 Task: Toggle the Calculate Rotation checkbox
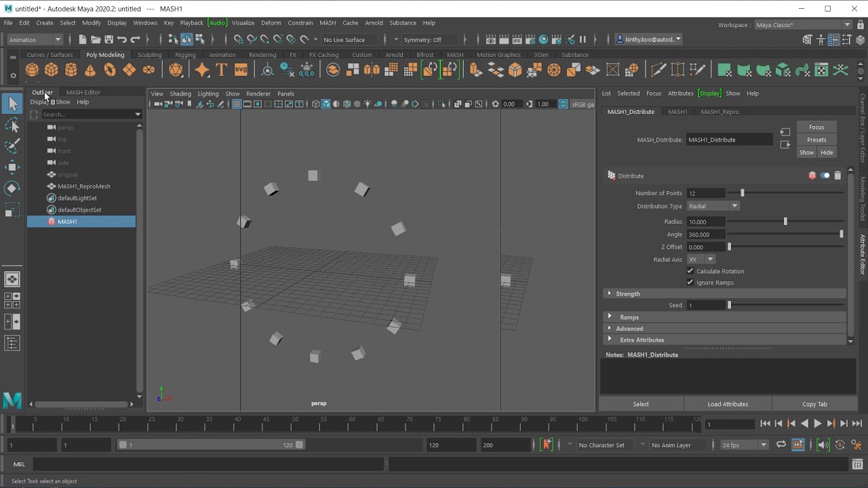690,271
